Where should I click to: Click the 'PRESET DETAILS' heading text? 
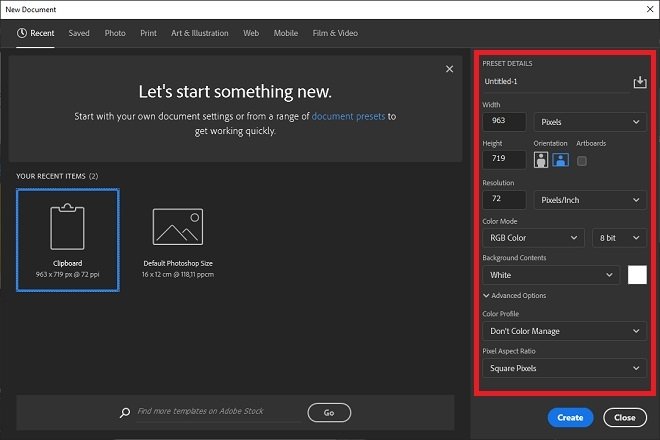507,64
